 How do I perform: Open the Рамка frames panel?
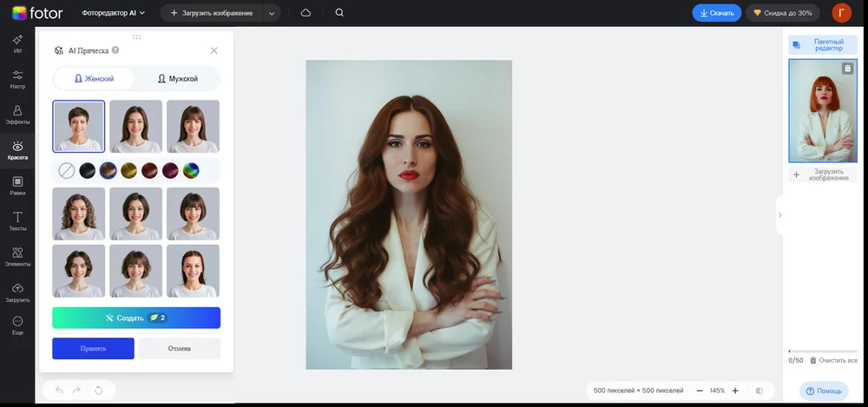pos(17,186)
